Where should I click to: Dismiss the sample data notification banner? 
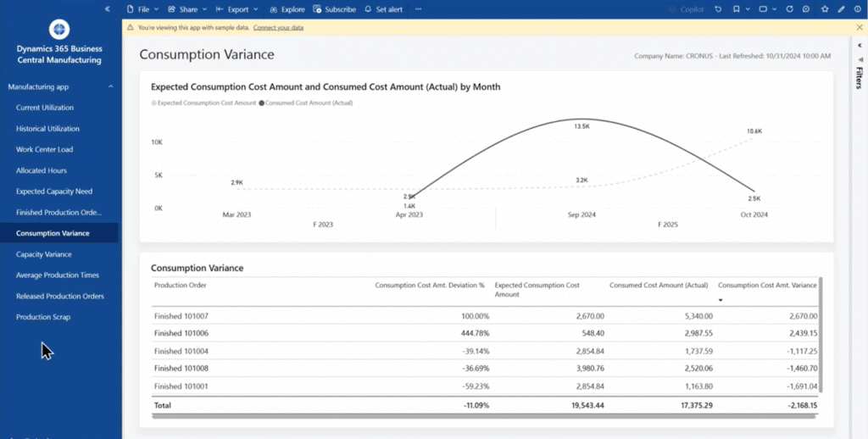pos(859,28)
